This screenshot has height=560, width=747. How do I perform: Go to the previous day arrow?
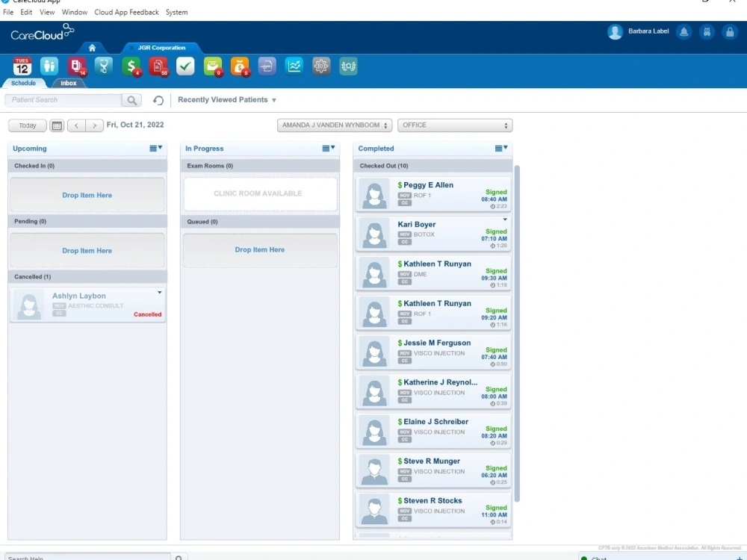click(76, 125)
